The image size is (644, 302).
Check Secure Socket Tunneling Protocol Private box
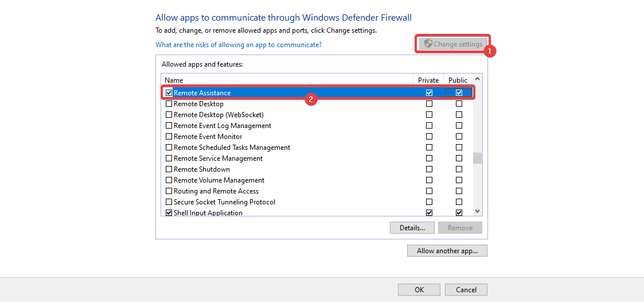coord(429,202)
